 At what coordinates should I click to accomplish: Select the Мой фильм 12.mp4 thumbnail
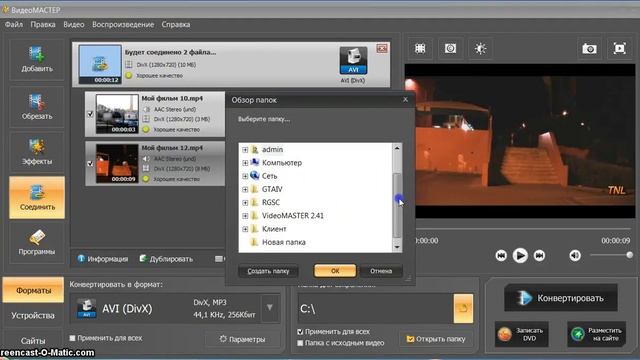coord(117,163)
